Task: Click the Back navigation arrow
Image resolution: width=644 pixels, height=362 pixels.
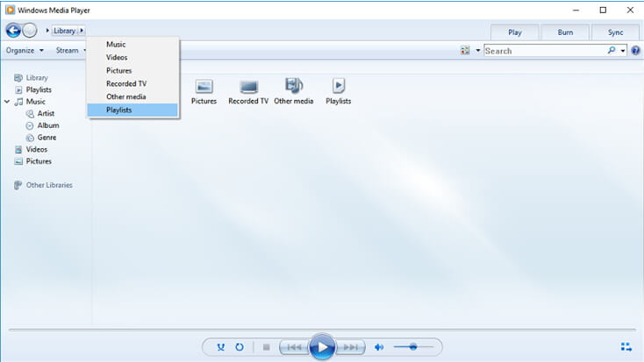Action: point(13,31)
